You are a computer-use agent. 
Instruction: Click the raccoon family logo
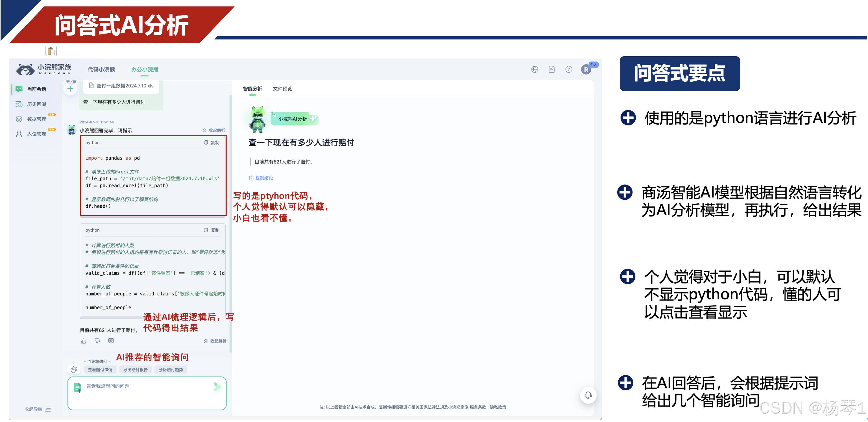point(44,69)
